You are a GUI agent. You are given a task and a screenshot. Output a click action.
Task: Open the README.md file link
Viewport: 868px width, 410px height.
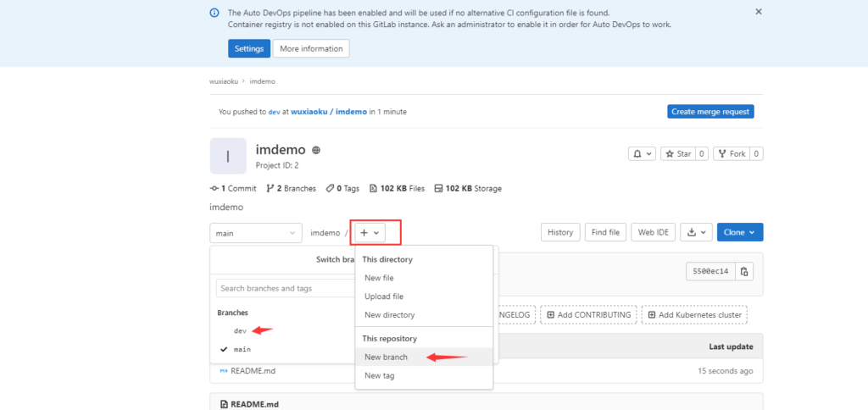tap(253, 370)
